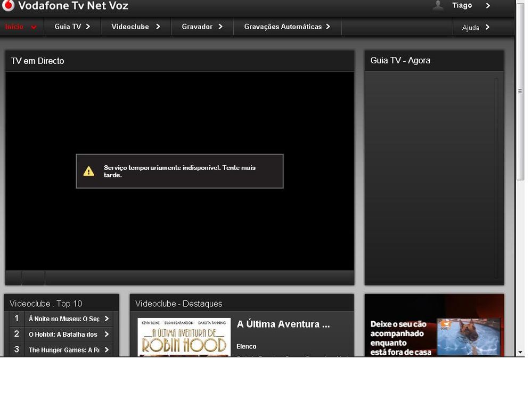
Task: Click the warning triangle icon in the error message
Action: coord(89,170)
